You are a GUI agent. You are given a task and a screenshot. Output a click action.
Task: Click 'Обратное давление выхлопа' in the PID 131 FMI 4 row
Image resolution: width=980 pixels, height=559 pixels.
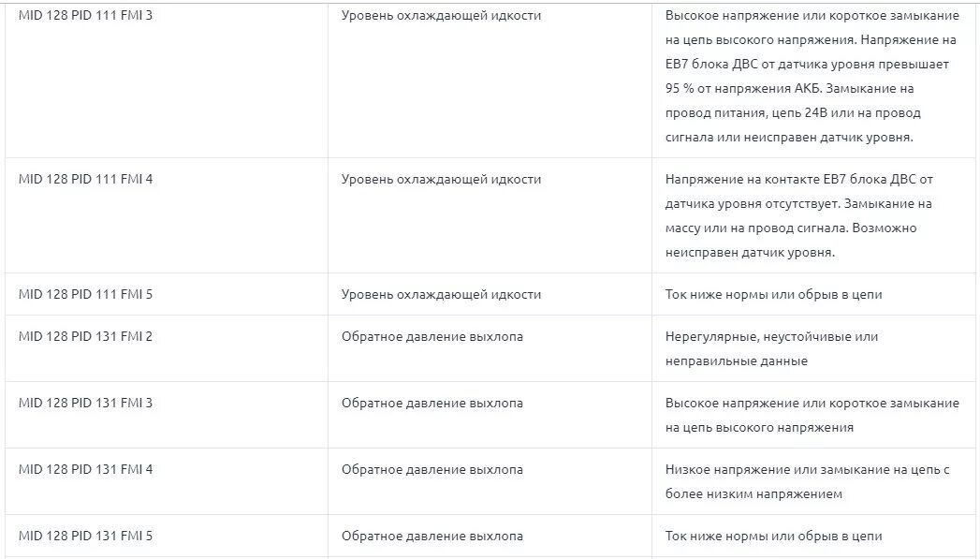(x=431, y=470)
